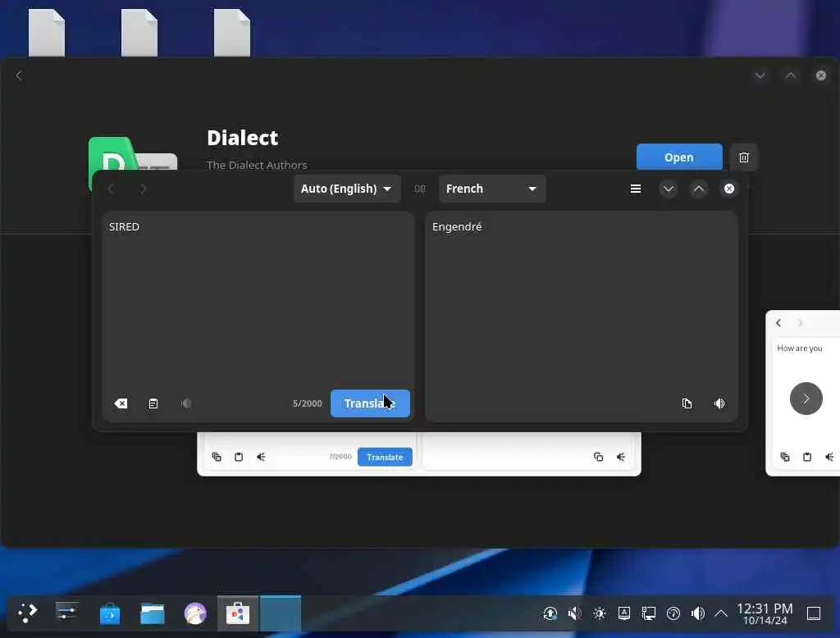The image size is (840, 638).
Task: Minimize the software center window
Action: coord(760,75)
